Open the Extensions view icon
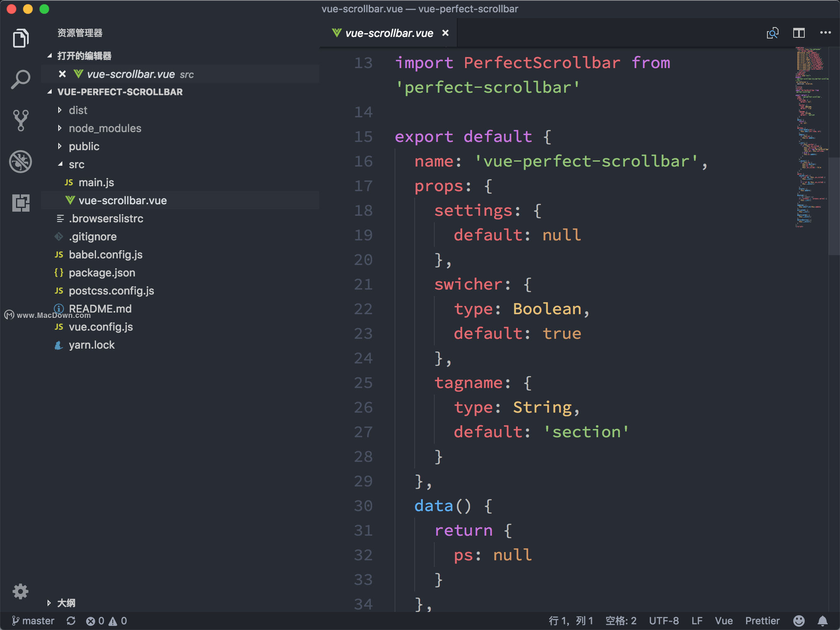The height and width of the screenshot is (630, 840). [21, 203]
